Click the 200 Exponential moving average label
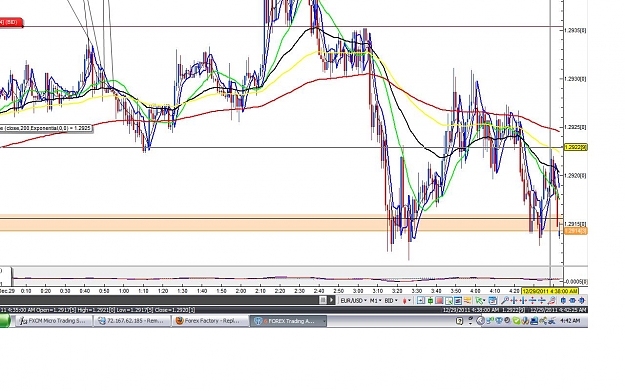625x391 pixels. [46, 128]
